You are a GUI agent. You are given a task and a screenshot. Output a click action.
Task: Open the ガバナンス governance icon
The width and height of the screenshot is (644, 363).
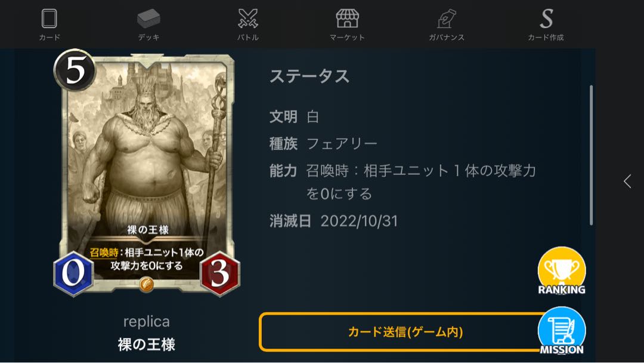[x=447, y=19]
